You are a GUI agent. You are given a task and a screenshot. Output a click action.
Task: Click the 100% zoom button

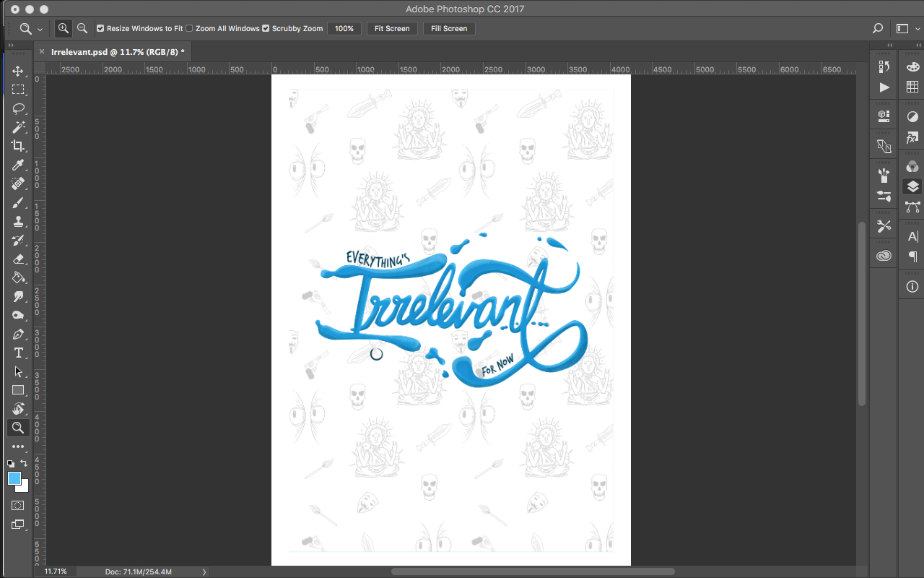pos(344,28)
